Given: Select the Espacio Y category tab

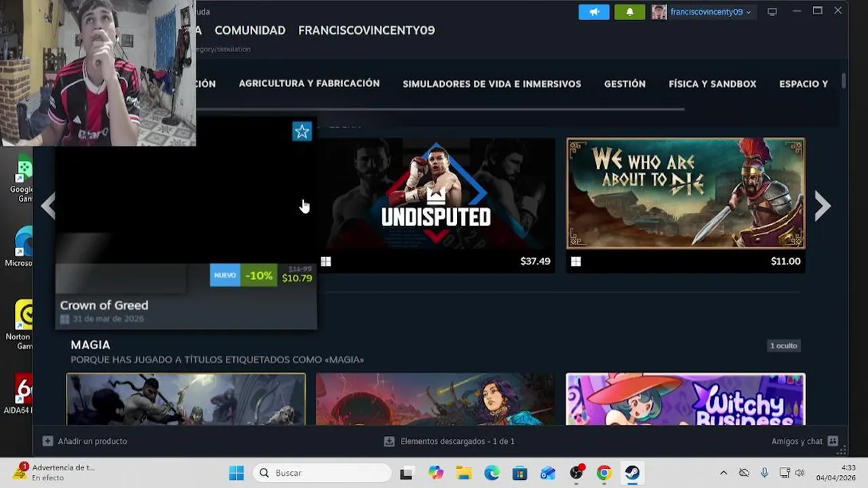Looking at the screenshot, I should pyautogui.click(x=804, y=84).
